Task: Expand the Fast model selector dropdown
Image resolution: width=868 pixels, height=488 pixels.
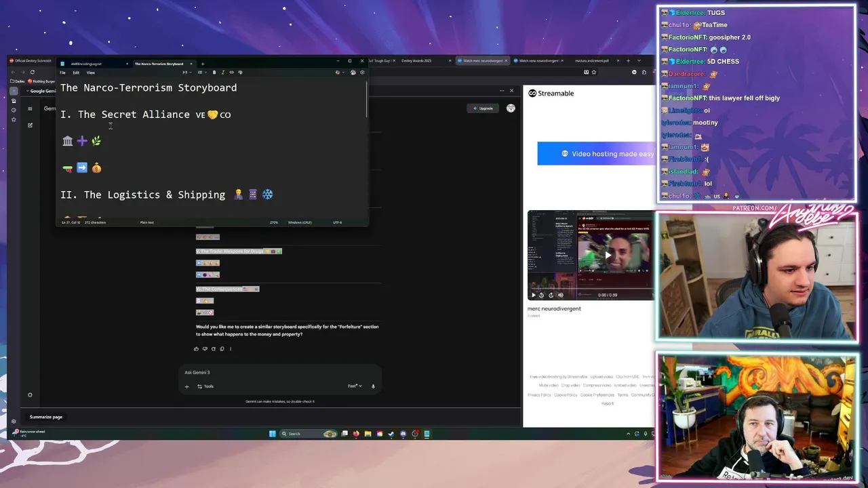Action: tap(355, 386)
